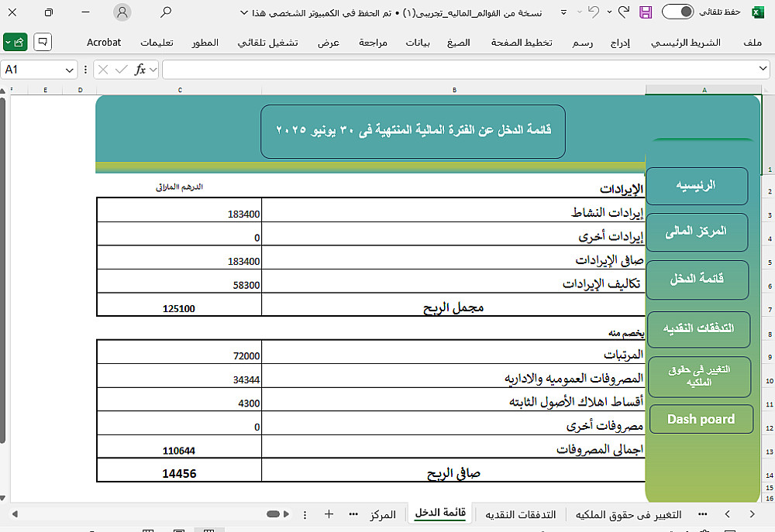Open the المطور (Developer) ribbon tab
This screenshot has height=532, width=775.
(205, 43)
